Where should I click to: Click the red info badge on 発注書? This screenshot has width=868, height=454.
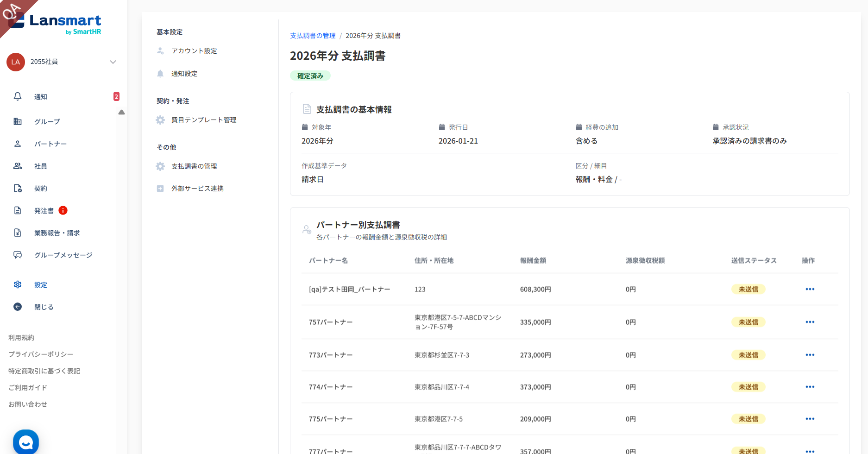[x=63, y=210]
